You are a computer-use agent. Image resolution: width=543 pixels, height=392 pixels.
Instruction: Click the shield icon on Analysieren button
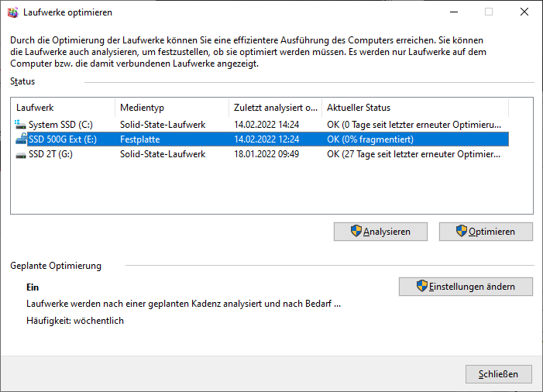[356, 231]
